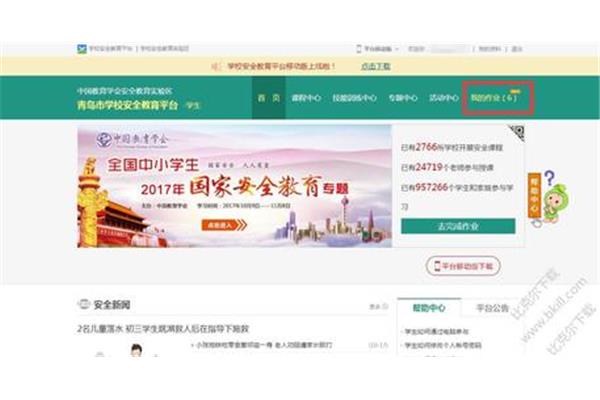Open the 专题中心 navigation item
The height and width of the screenshot is (400, 600).
[x=403, y=98]
